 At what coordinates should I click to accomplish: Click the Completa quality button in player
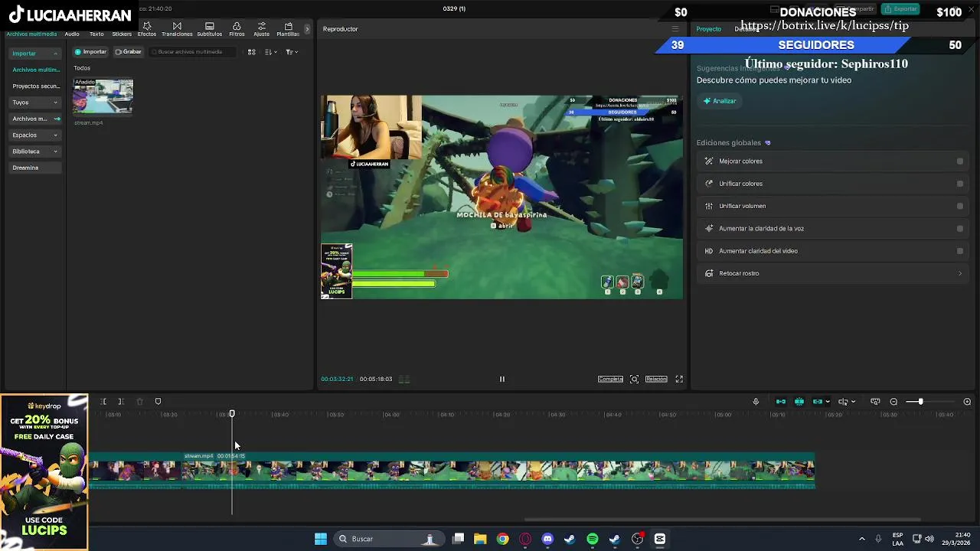click(x=610, y=379)
